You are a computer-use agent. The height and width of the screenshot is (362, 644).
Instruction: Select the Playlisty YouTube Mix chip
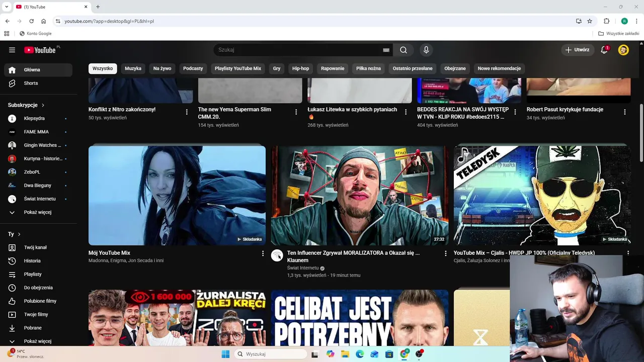tap(238, 68)
